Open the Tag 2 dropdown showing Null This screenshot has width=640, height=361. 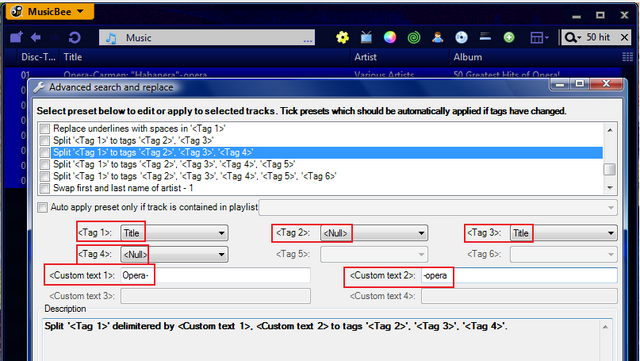coord(373,233)
